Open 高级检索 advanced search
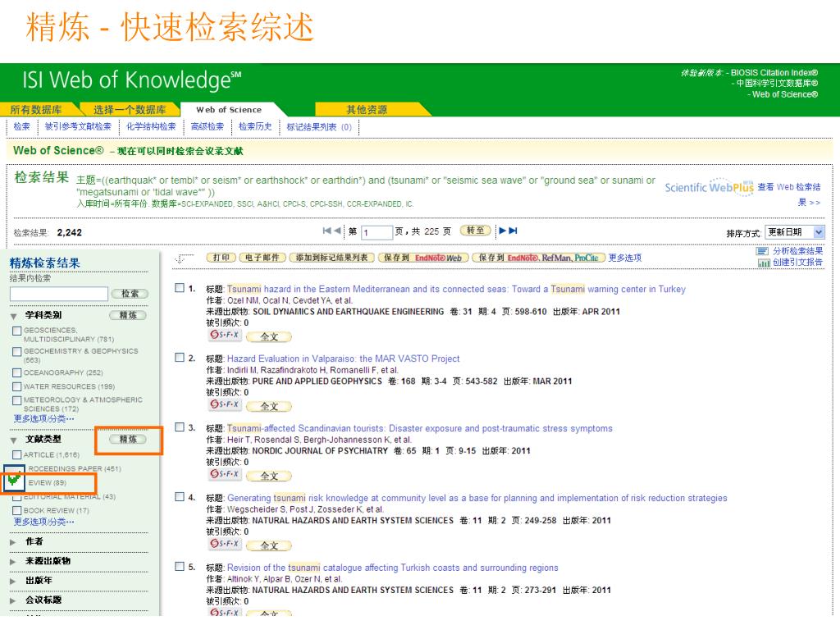Screen dimensions: 840x630 click(x=208, y=127)
